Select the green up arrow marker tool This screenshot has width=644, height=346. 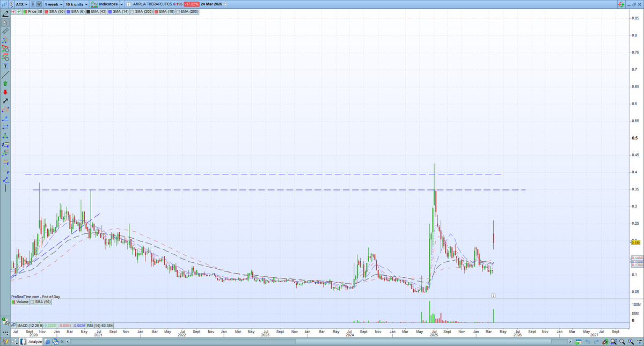tap(5, 84)
